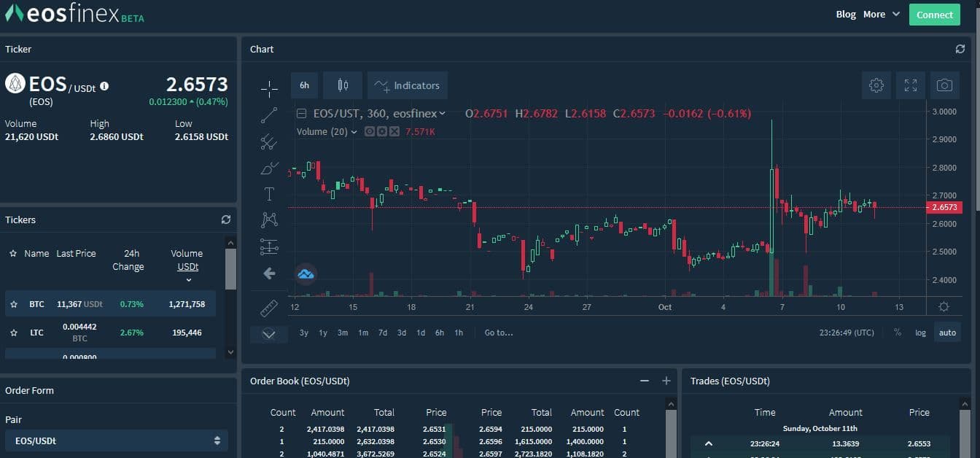This screenshot has height=458, width=980.
Task: Favorite the BTC ticker star
Action: (13, 304)
